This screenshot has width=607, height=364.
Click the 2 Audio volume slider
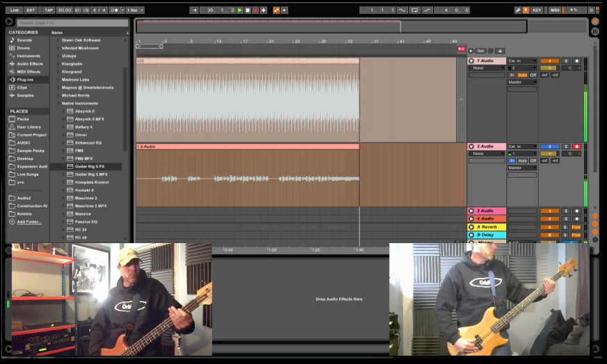pyautogui.click(x=550, y=154)
